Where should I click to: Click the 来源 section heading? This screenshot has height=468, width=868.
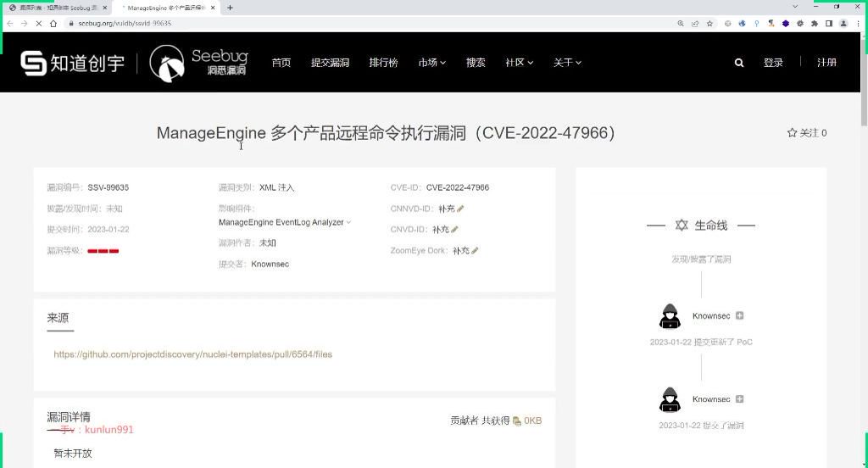click(58, 318)
